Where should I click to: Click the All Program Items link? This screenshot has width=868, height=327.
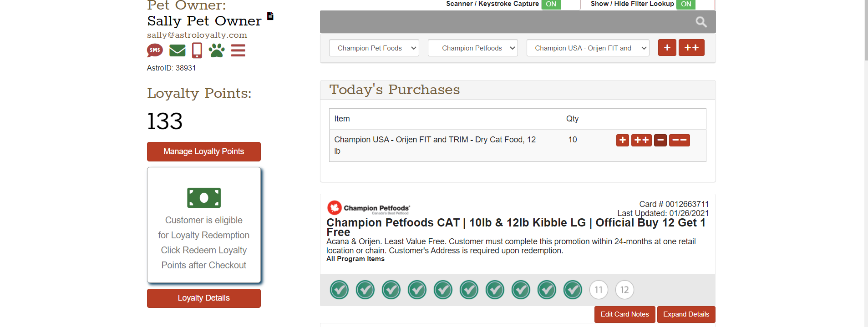(x=355, y=259)
